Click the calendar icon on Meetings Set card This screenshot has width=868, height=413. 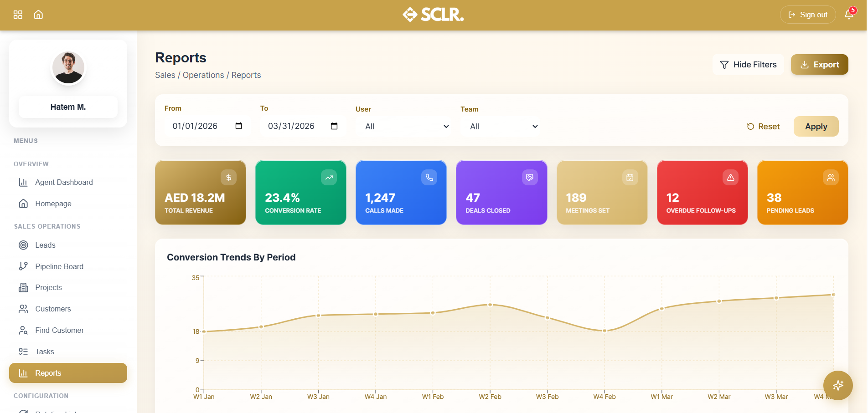coord(630,178)
